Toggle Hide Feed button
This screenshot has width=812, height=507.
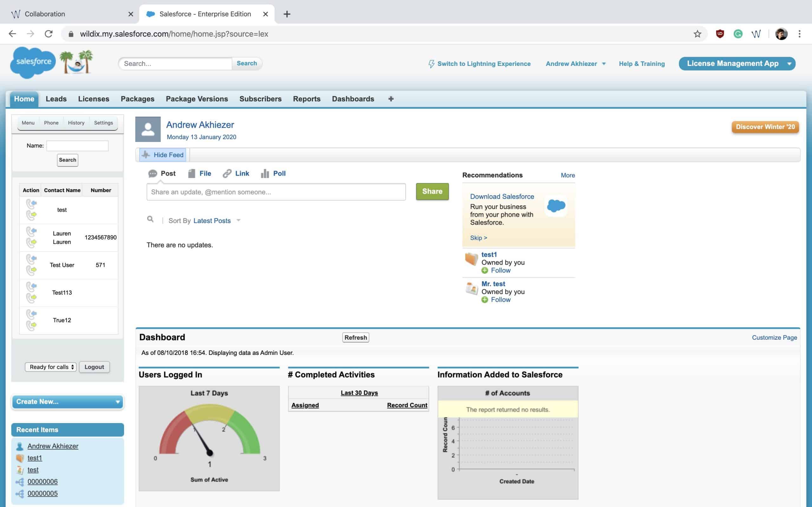(163, 155)
